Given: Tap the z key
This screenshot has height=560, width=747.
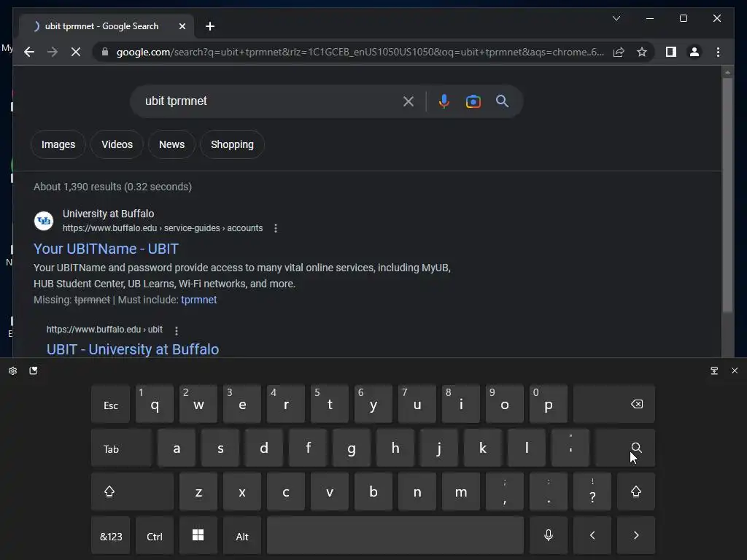Looking at the screenshot, I should [x=198, y=492].
